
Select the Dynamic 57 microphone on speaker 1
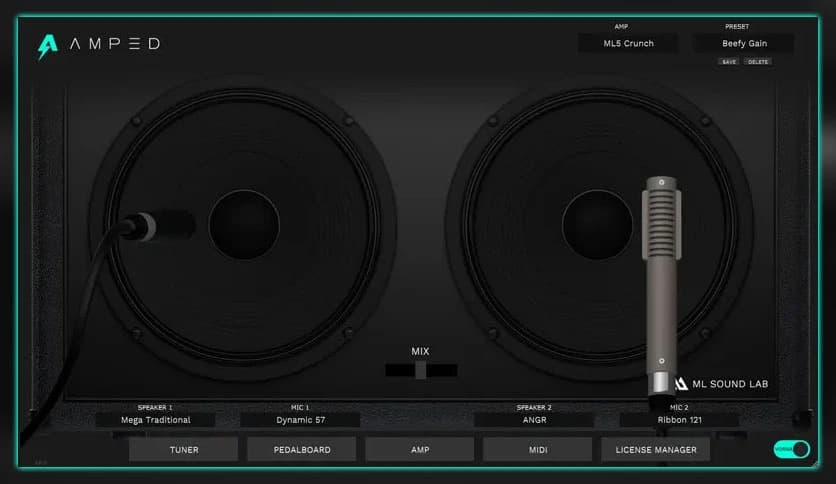click(159, 225)
